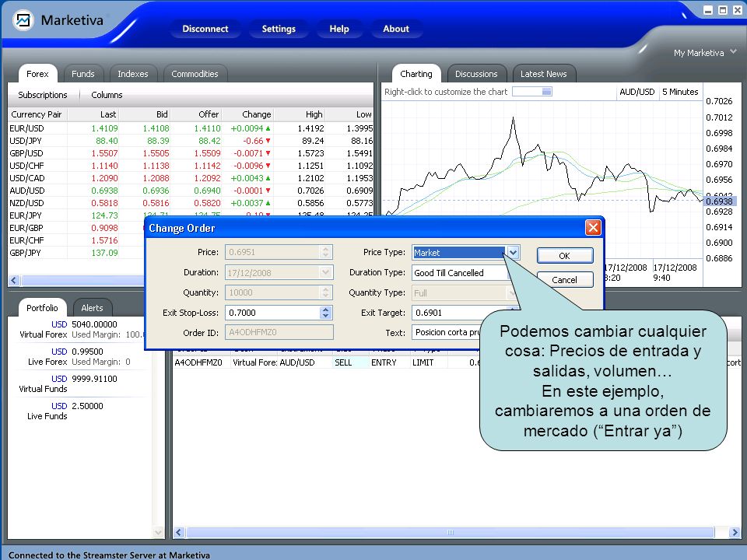Open the Discussions tab
The image size is (747, 560).
tap(476, 74)
